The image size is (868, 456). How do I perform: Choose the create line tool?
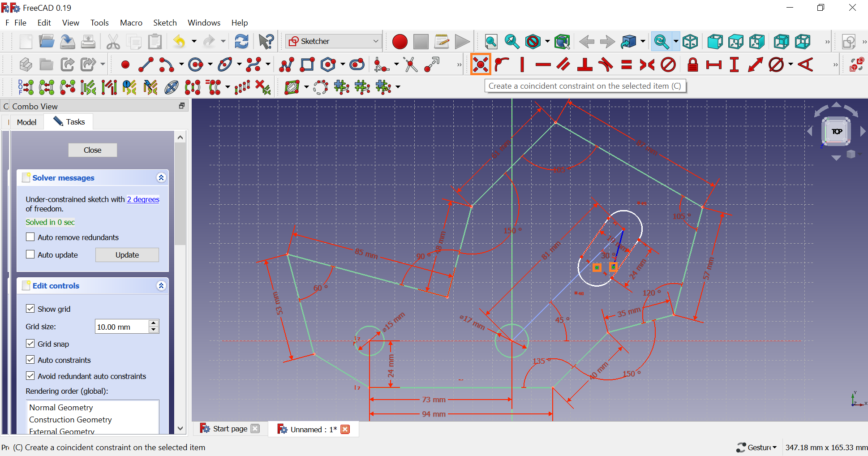146,65
